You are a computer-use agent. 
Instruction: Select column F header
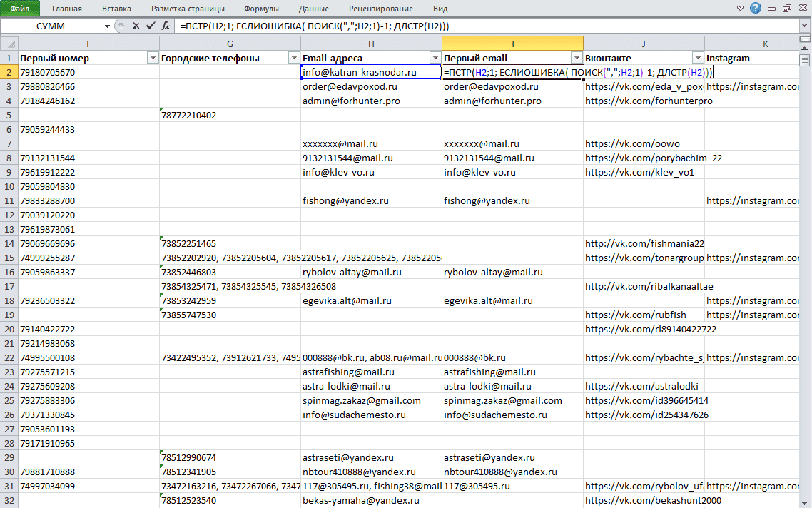click(88, 44)
